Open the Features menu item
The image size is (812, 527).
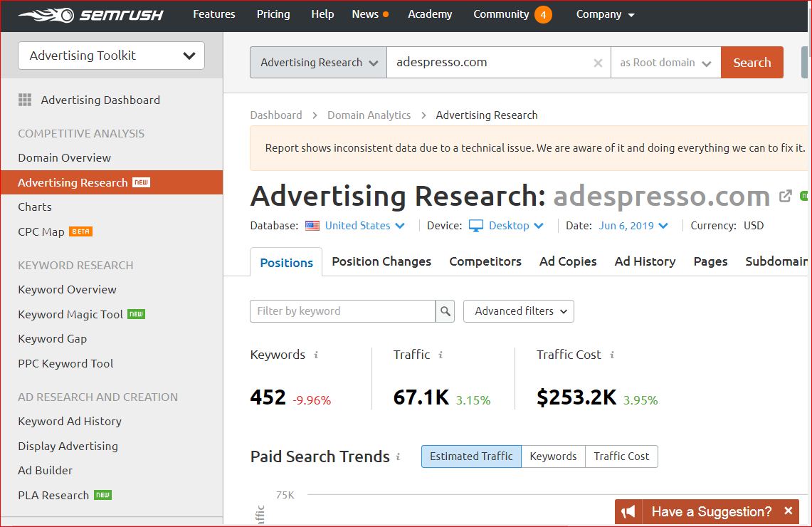point(214,14)
